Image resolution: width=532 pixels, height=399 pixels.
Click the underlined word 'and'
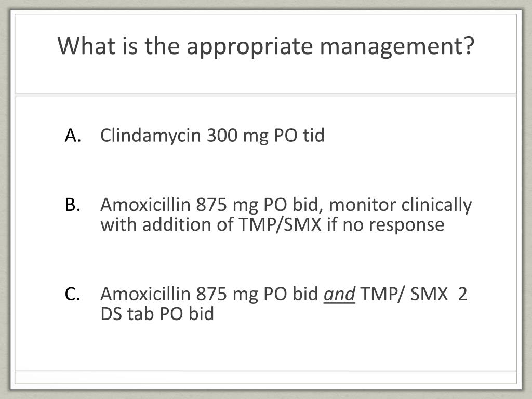pos(339,295)
